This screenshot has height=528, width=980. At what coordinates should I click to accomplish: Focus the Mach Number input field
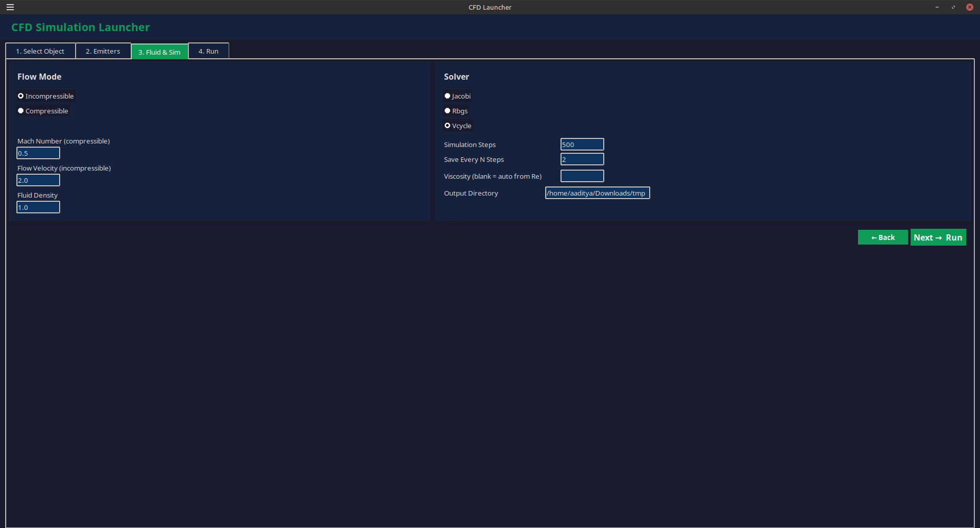pos(38,153)
